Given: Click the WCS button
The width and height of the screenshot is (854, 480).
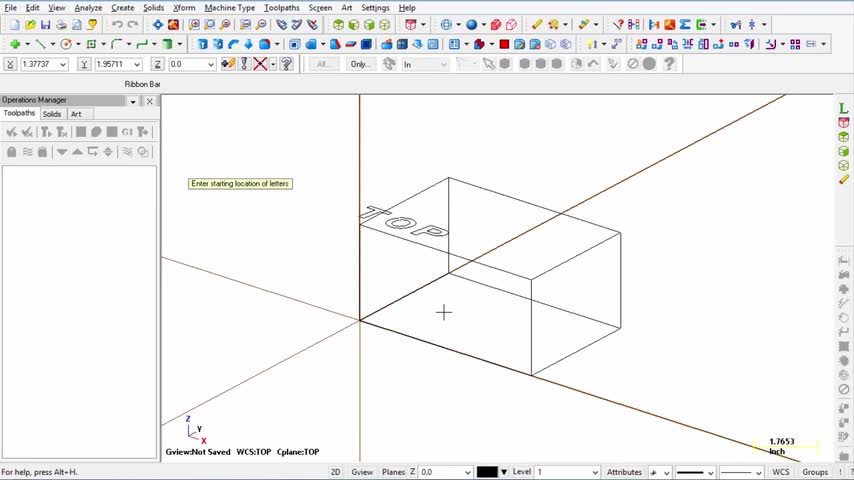Looking at the screenshot, I should (780, 472).
